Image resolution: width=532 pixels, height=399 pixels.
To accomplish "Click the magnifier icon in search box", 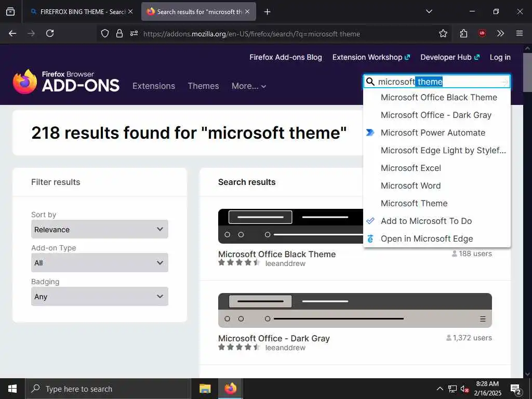I will [370, 82].
